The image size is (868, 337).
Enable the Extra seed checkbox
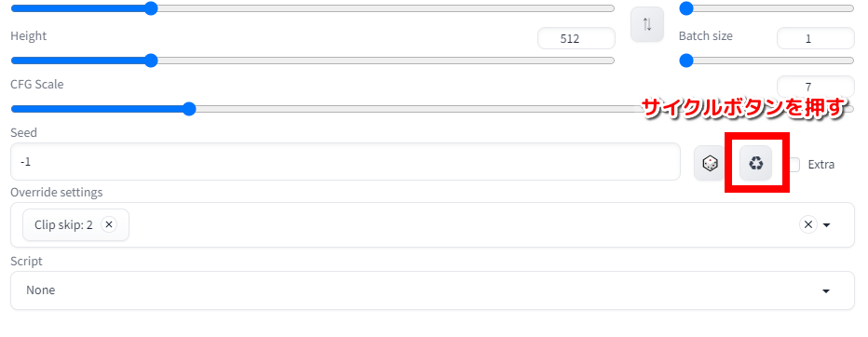pos(794,165)
